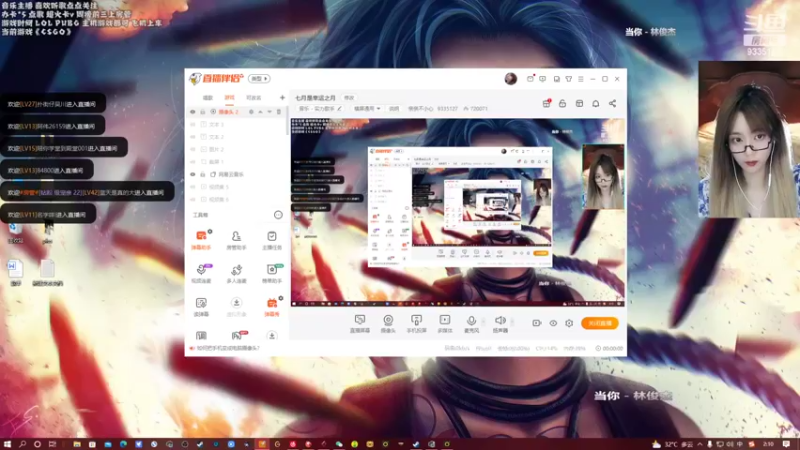Open the user avatar in title bar
The image size is (800, 450).
coord(511,79)
